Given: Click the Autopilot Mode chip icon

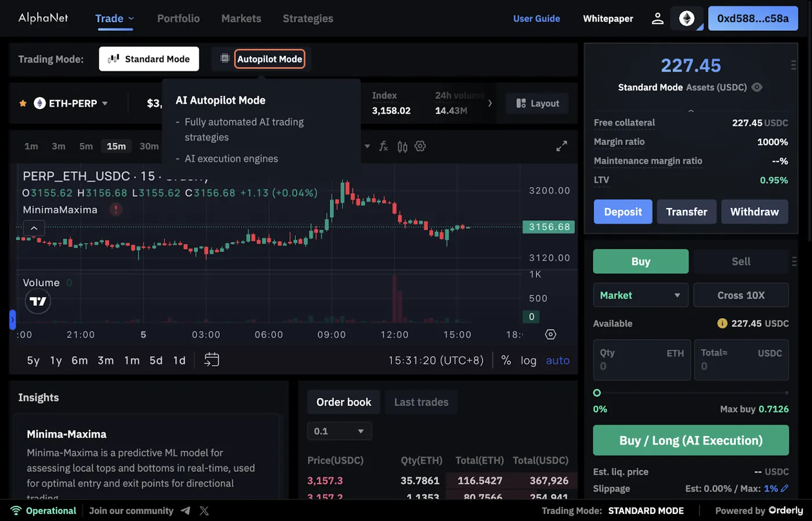Looking at the screenshot, I should (225, 59).
